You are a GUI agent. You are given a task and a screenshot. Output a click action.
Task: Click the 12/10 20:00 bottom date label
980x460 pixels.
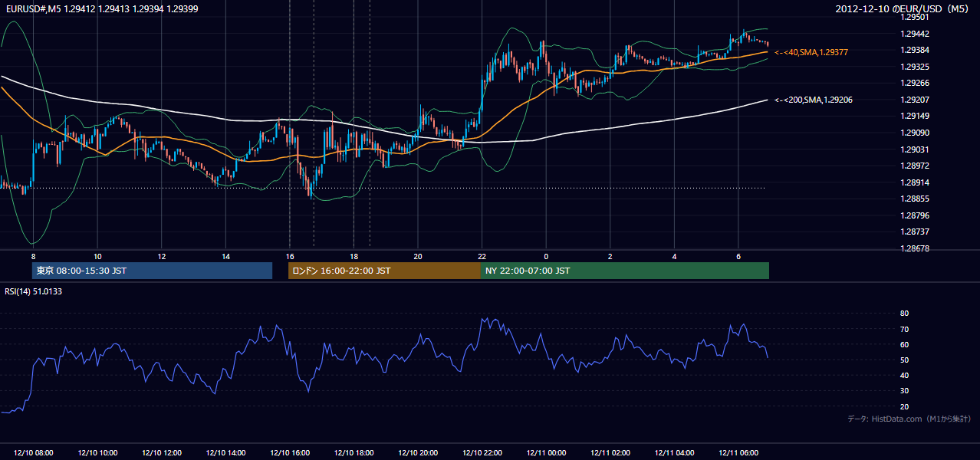(418, 453)
